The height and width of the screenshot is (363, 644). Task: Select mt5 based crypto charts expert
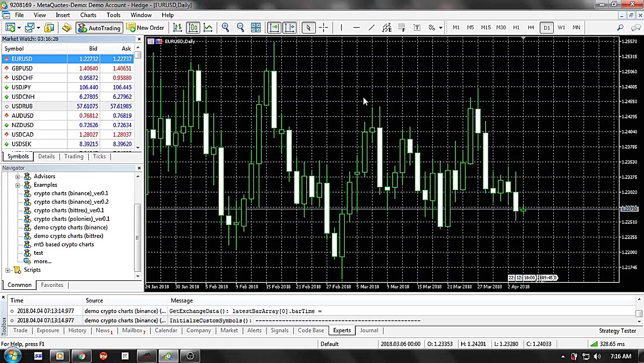pyautogui.click(x=63, y=245)
